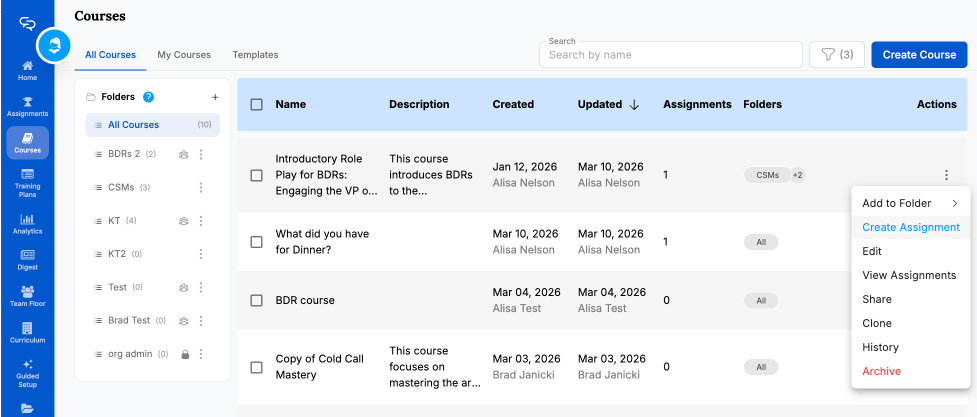Screen dimensions: 977x417
Task: Open Home from the sidebar
Action: 27,70
